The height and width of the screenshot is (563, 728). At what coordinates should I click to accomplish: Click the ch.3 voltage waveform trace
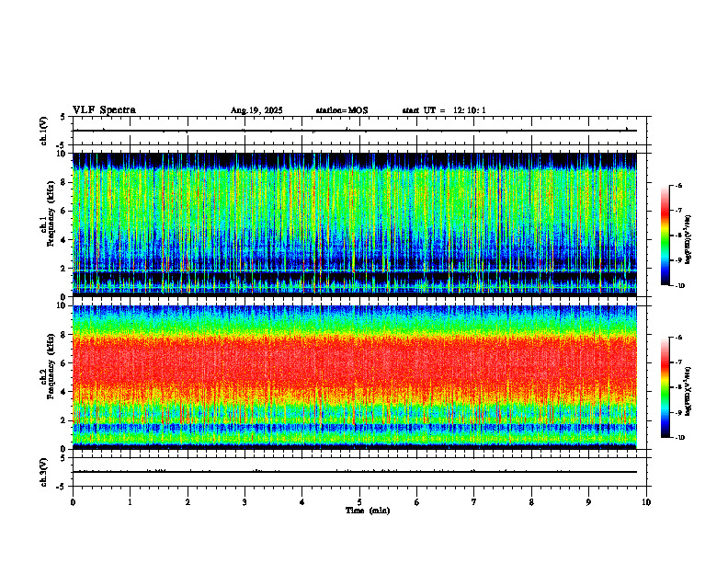[354, 472]
